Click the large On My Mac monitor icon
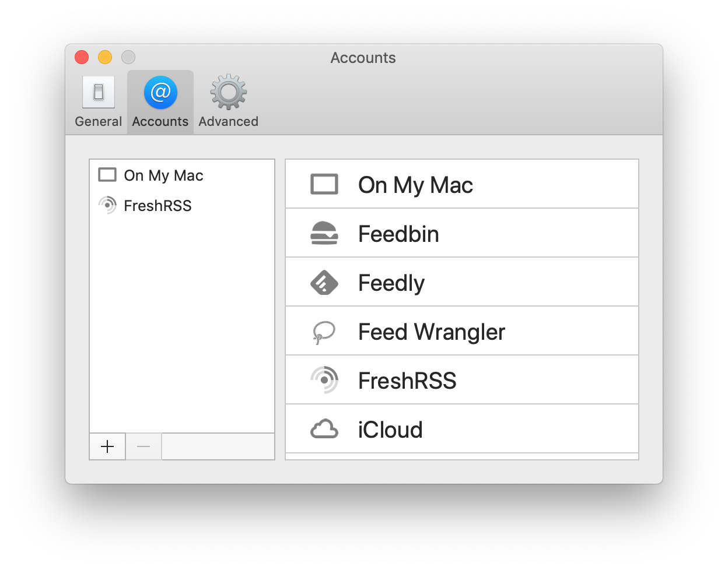This screenshot has height=570, width=728. click(x=324, y=184)
